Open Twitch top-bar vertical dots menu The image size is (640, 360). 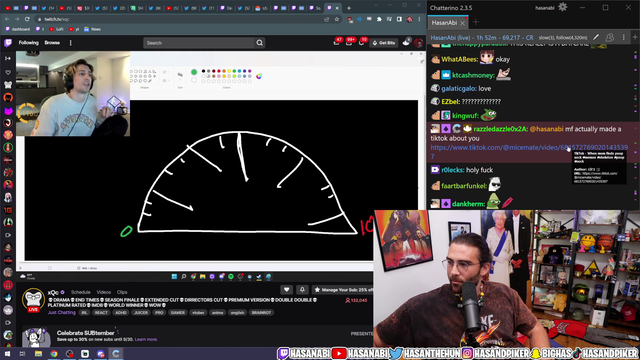(x=71, y=43)
